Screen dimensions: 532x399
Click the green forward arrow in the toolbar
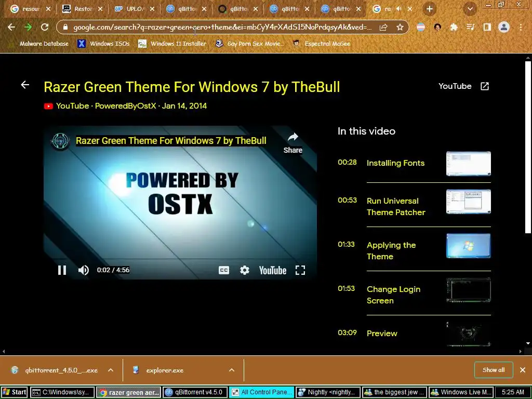(x=28, y=27)
